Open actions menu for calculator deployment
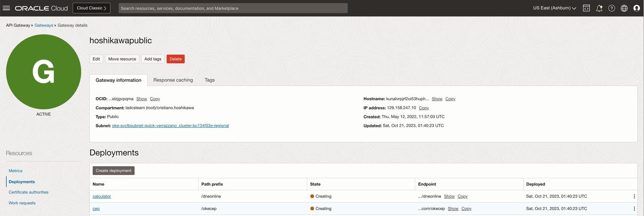The image size is (644, 216). coord(634,196)
